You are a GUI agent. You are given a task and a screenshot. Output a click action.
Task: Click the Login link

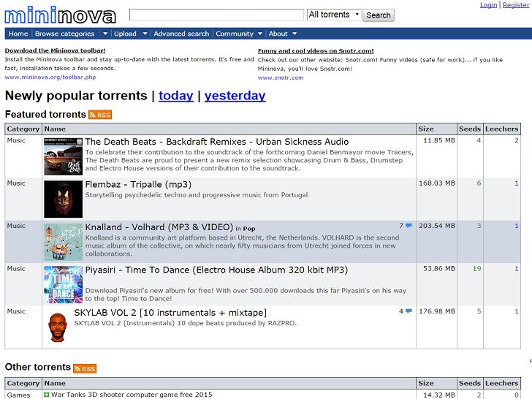pos(488,4)
